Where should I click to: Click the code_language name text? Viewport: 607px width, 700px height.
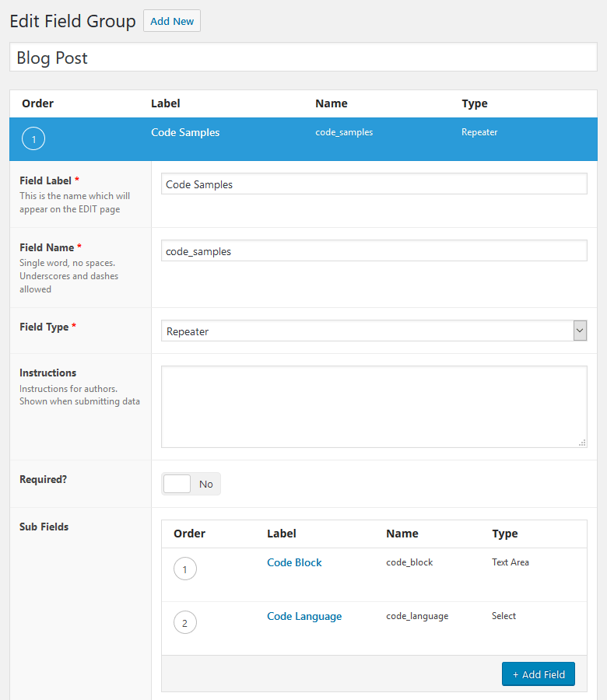click(x=417, y=616)
